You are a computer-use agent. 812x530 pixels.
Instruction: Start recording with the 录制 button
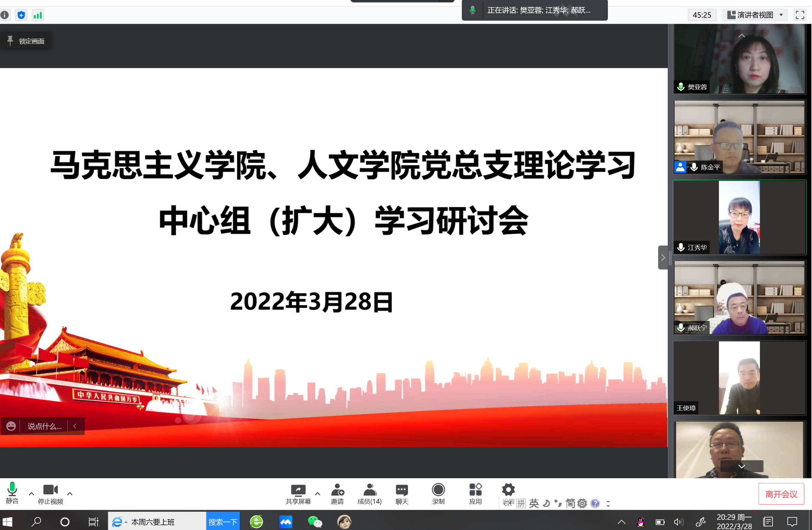click(438, 493)
